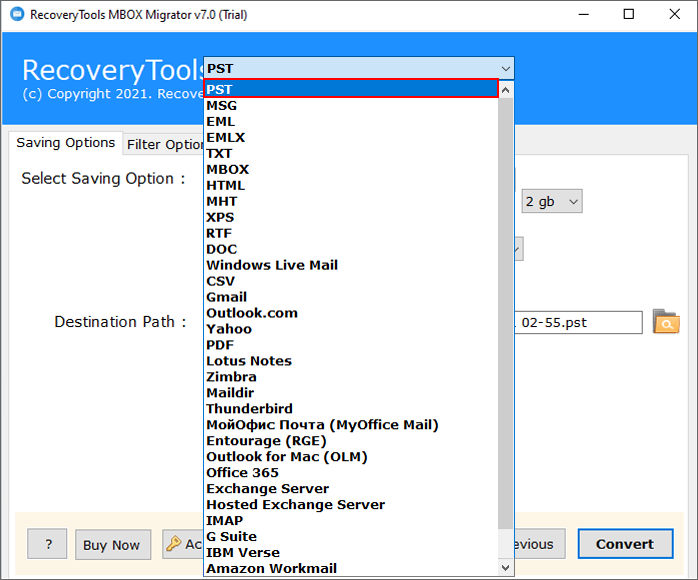This screenshot has height=580, width=698.
Task: Pick XPS as output format
Action: [351, 217]
